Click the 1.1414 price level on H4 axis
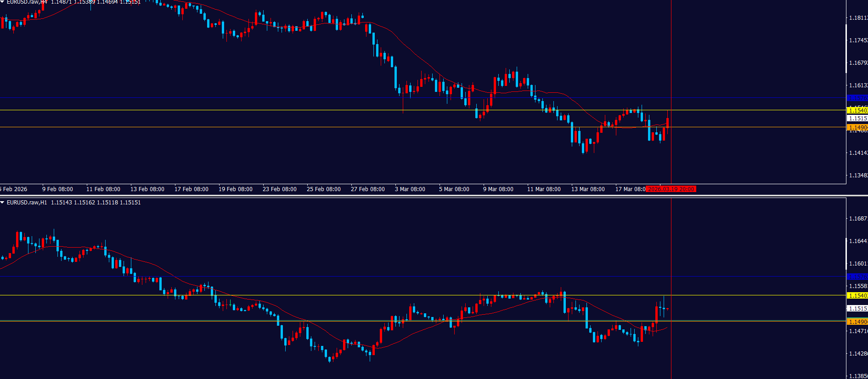 click(858, 153)
